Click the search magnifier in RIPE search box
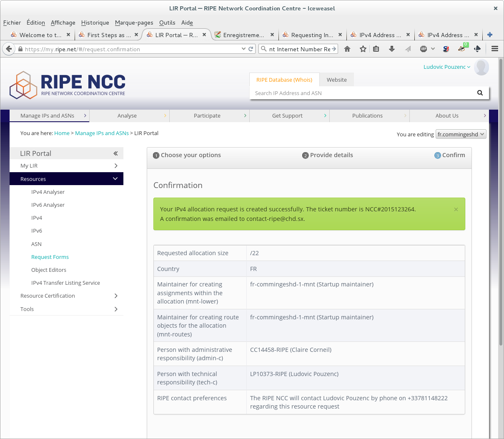The image size is (504, 439). click(x=480, y=93)
